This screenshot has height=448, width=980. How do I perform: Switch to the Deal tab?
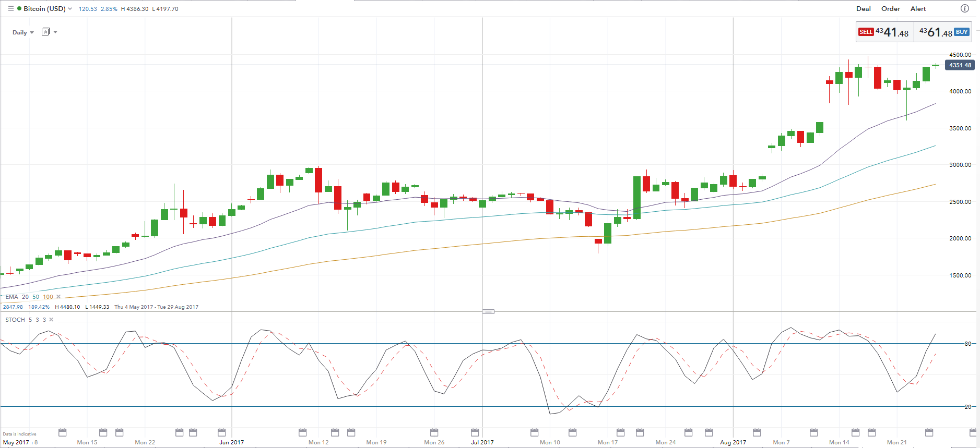[x=864, y=8]
